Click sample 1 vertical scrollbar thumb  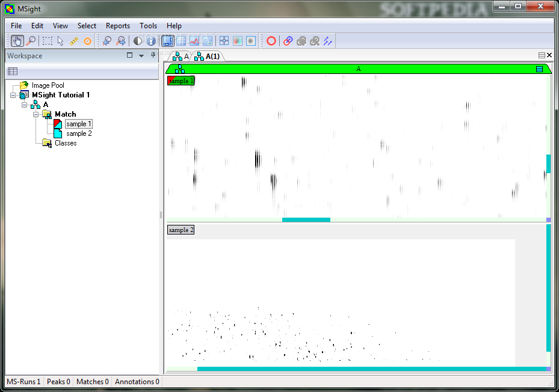pos(548,164)
